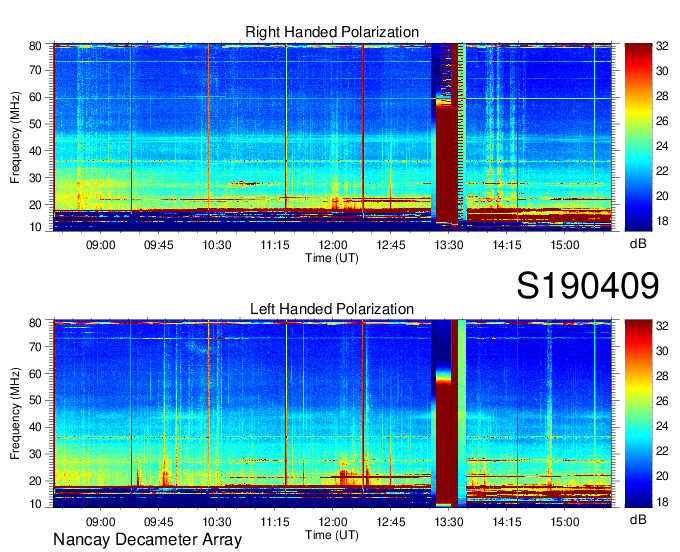Click "14:15" tick under the Left Handed plot

point(507,522)
